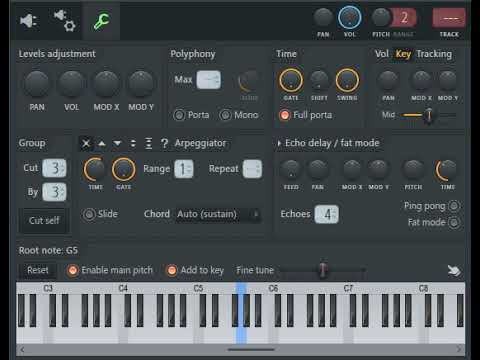Toggle Enable main pitch

tap(73, 270)
